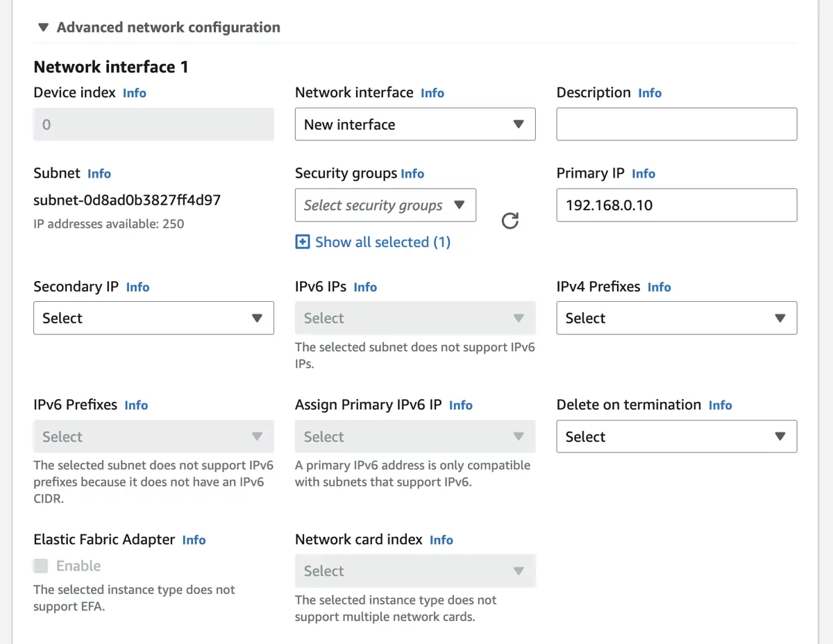Open the Info help for Primary IP
Screen dimensions: 833x644
643,173
